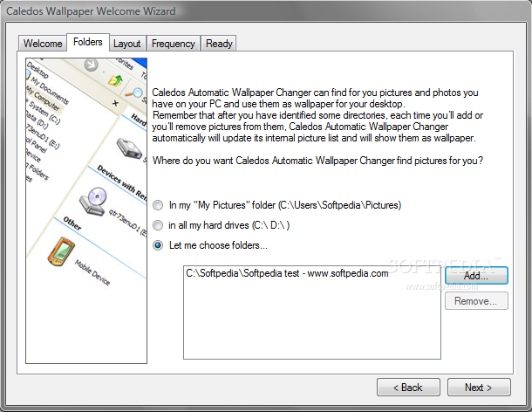Click the Explorer illustration image

[x=86, y=210]
